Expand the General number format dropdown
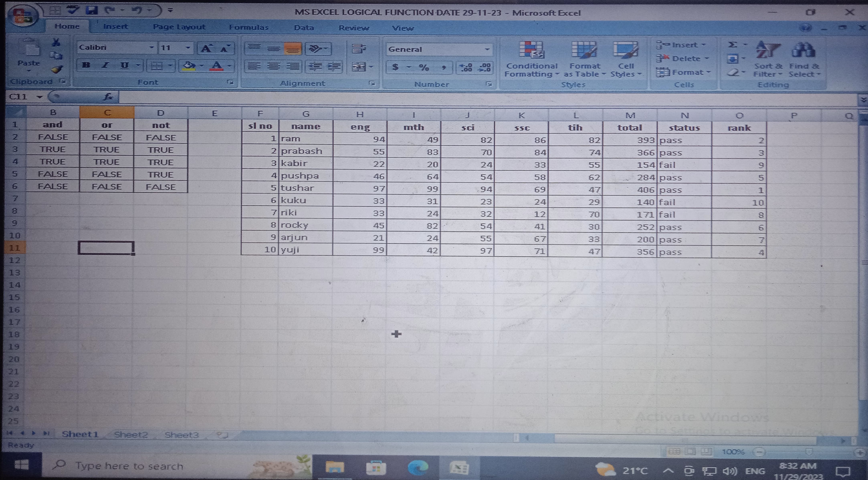 (487, 49)
